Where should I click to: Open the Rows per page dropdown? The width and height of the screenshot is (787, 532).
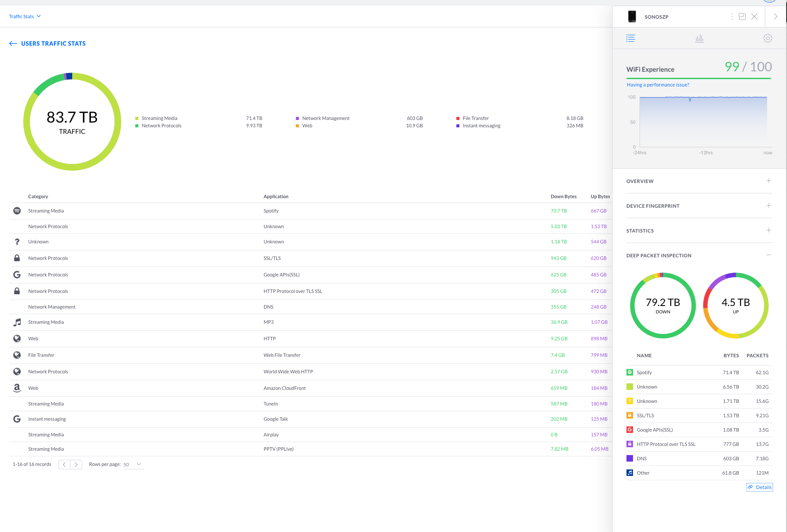click(133, 465)
